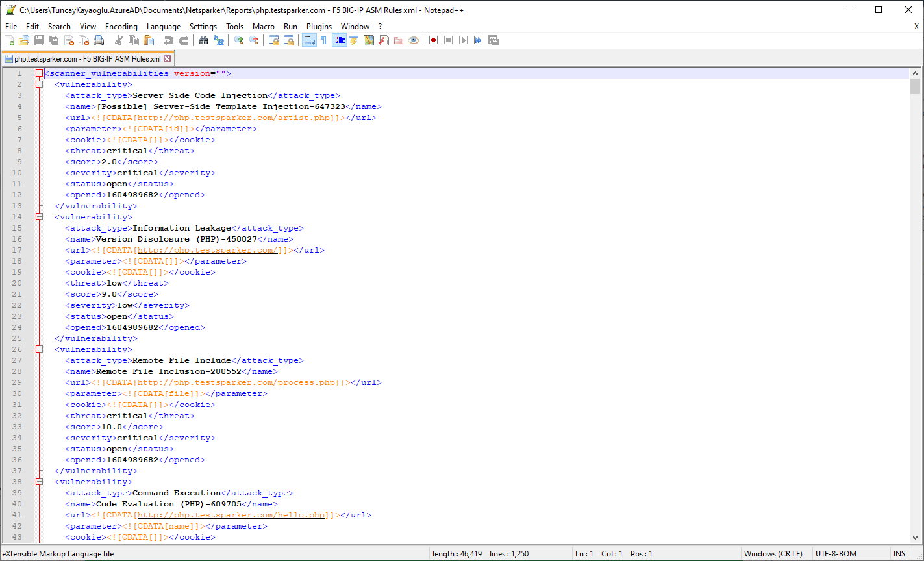Toggle Show All Characters paragraph icon
924x561 pixels.
323,40
